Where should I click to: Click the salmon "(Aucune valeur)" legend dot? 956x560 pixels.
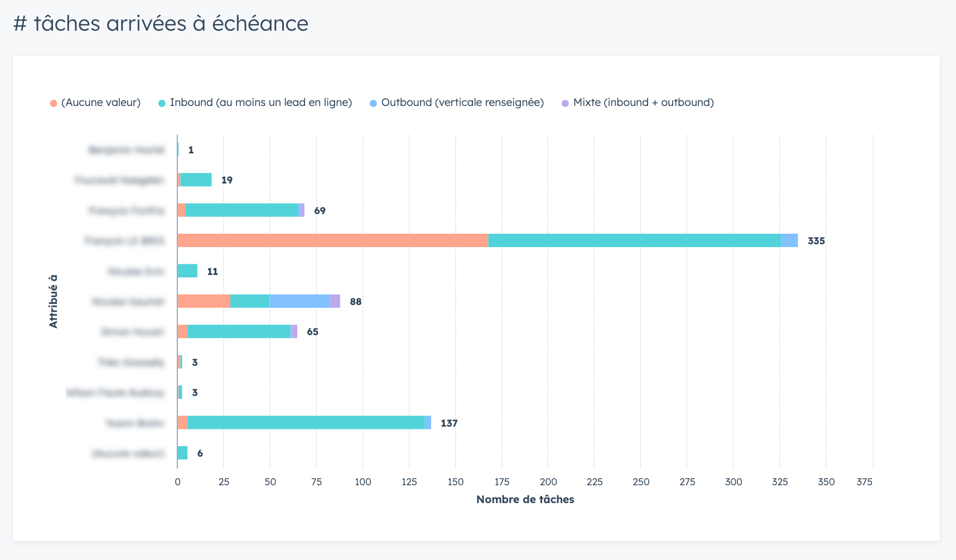click(x=54, y=103)
